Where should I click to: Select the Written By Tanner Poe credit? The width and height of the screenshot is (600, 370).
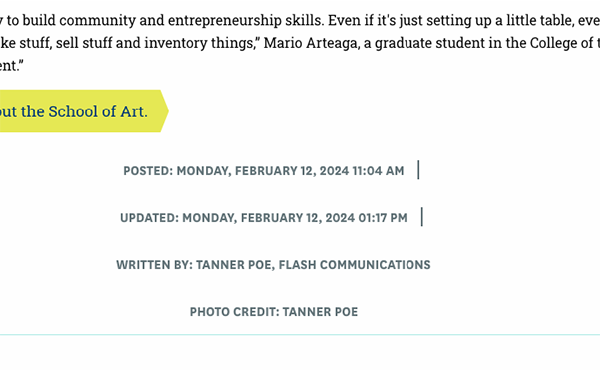pyautogui.click(x=273, y=265)
